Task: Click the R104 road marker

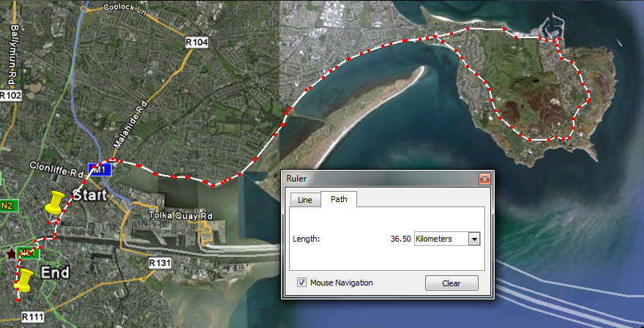Action: pos(197,42)
